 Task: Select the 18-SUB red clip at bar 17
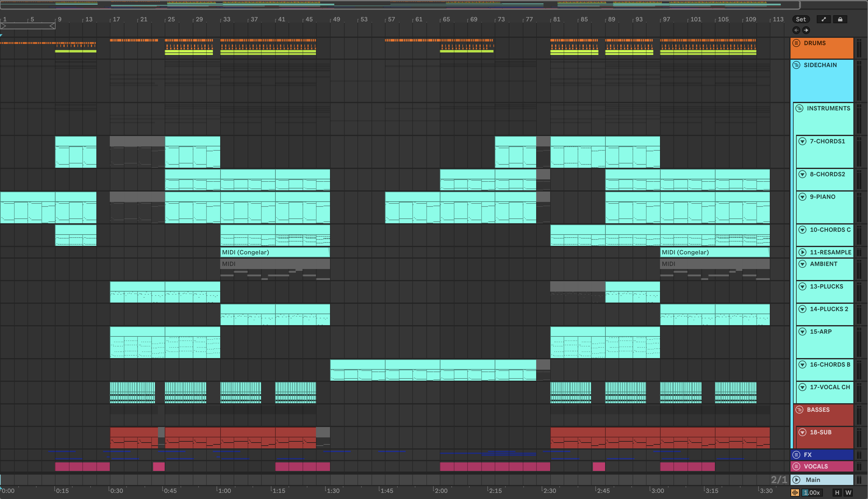point(134,438)
